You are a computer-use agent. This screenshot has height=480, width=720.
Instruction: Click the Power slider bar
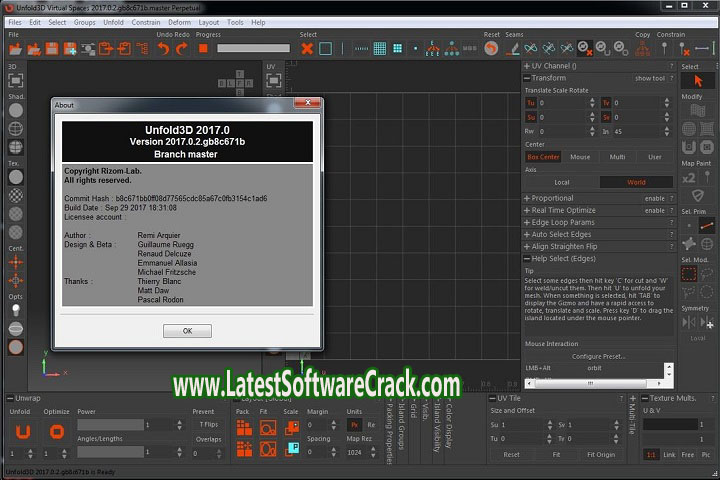click(110, 425)
